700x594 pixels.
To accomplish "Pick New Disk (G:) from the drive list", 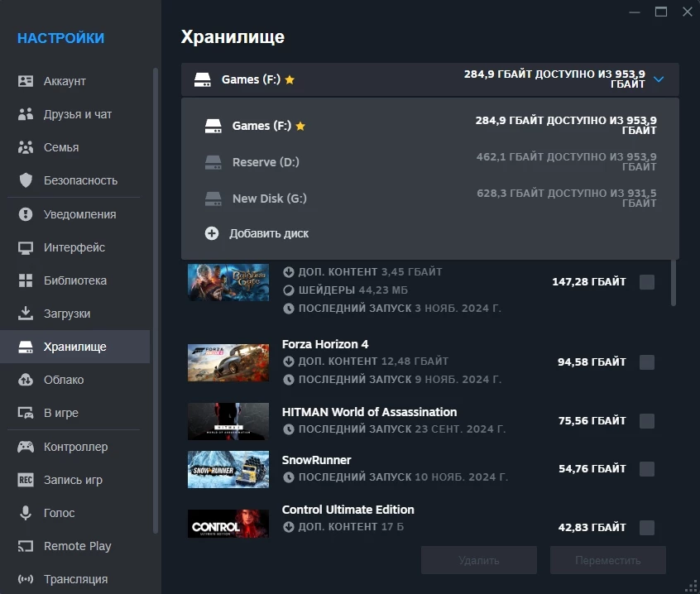I will click(269, 199).
